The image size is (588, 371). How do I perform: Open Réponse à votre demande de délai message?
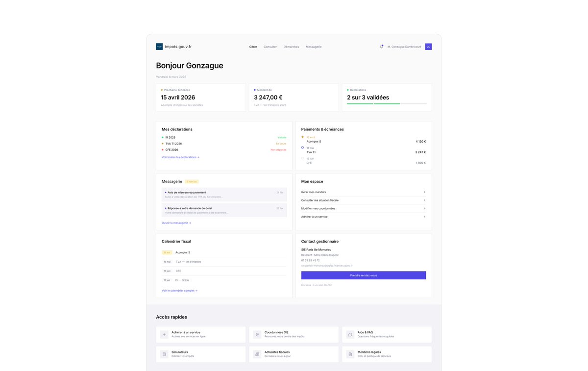point(224,210)
